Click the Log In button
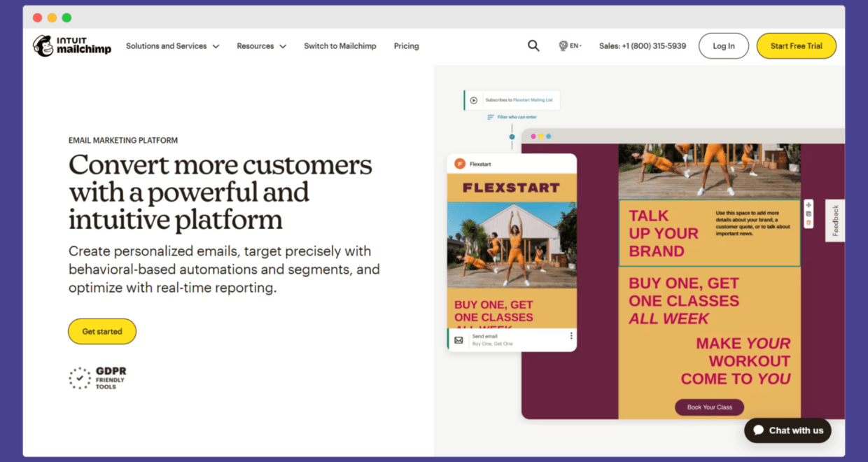 click(x=724, y=46)
